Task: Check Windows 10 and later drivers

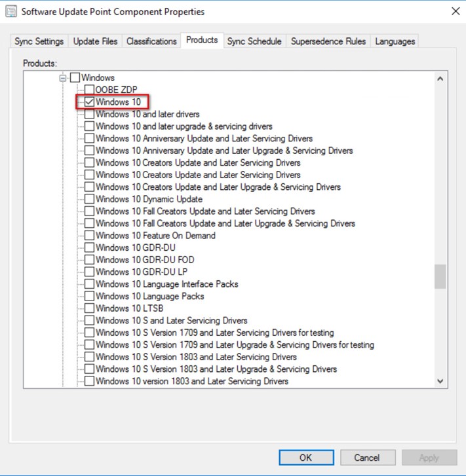Action: [x=89, y=114]
